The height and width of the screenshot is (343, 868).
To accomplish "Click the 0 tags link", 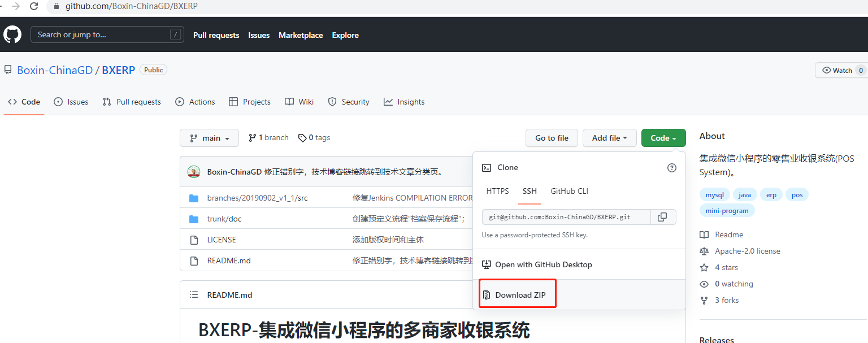I will click(x=314, y=138).
